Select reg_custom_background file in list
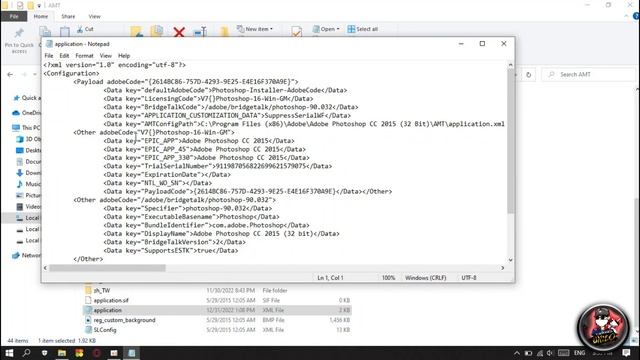Image resolution: width=640 pixels, height=360 pixels. (x=124, y=320)
